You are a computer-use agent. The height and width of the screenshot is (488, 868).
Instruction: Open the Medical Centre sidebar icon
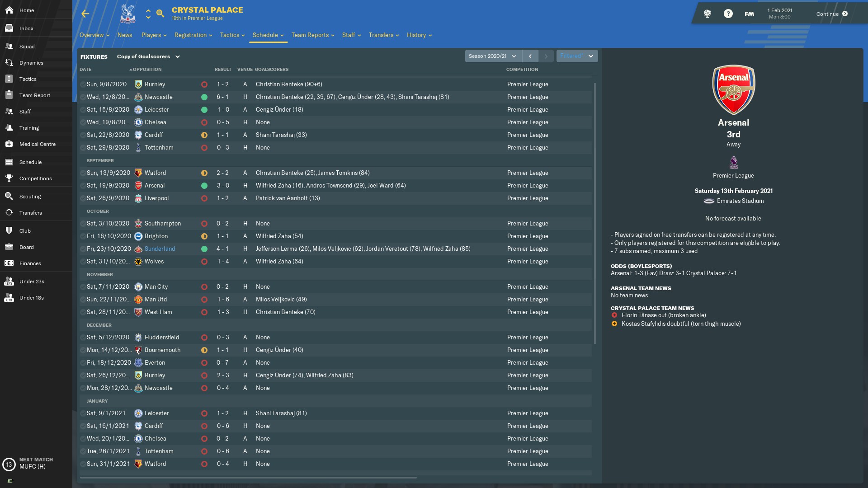coord(9,144)
